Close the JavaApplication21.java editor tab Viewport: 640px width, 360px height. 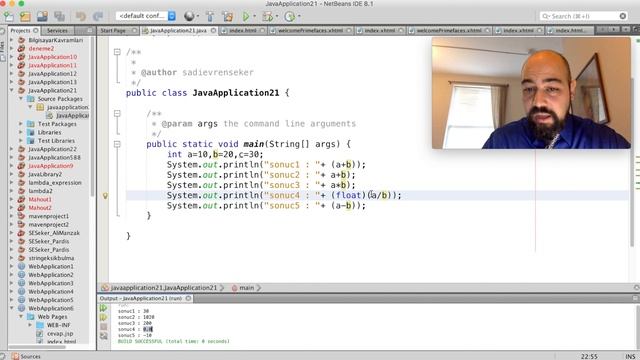tap(213, 31)
